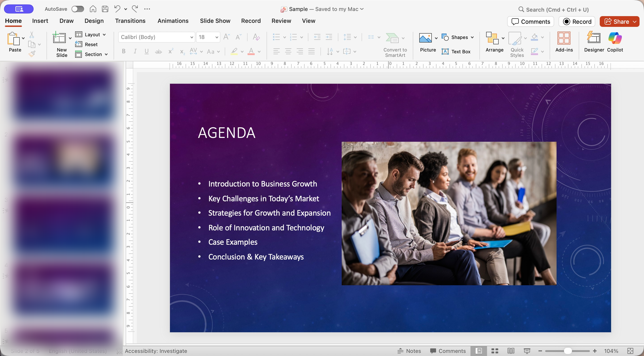Click the Designer icon
Image resolution: width=644 pixels, height=356 pixels.
pos(593,38)
